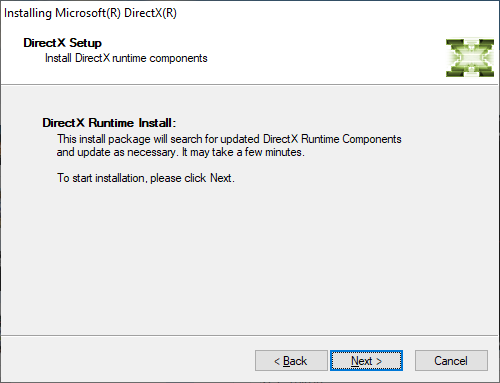Click the window title bar text

pyautogui.click(x=90, y=13)
